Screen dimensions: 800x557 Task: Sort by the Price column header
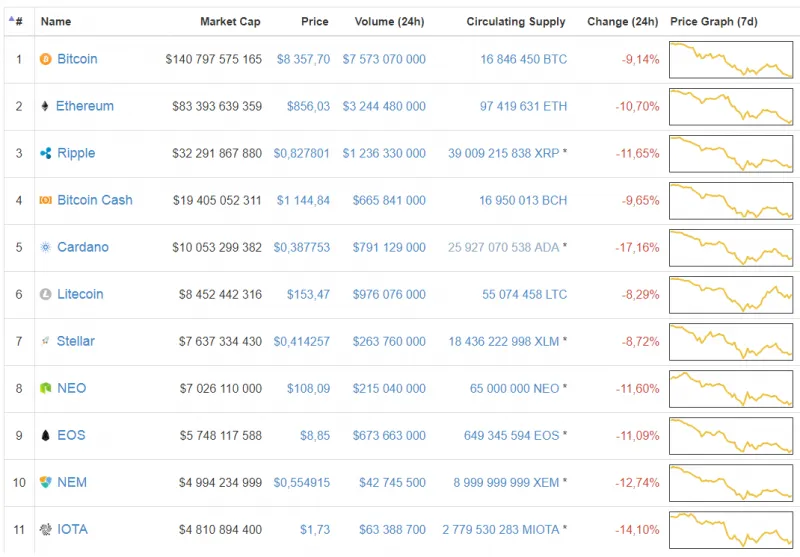315,21
